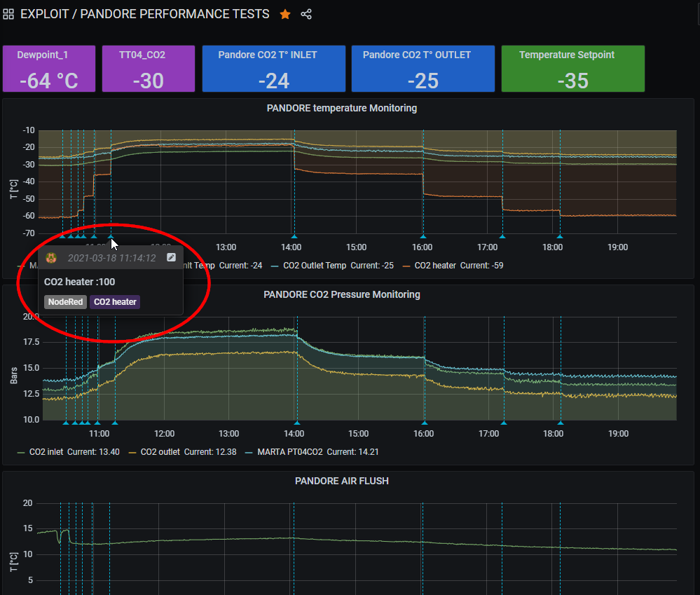Select the NodeRed tag in annotation tooltip
The width and height of the screenshot is (700, 595).
click(65, 302)
